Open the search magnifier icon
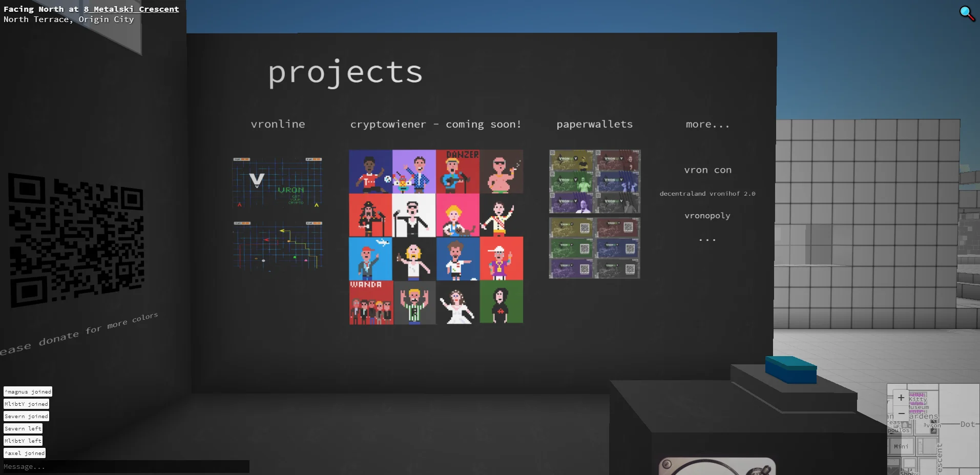 coord(967,13)
